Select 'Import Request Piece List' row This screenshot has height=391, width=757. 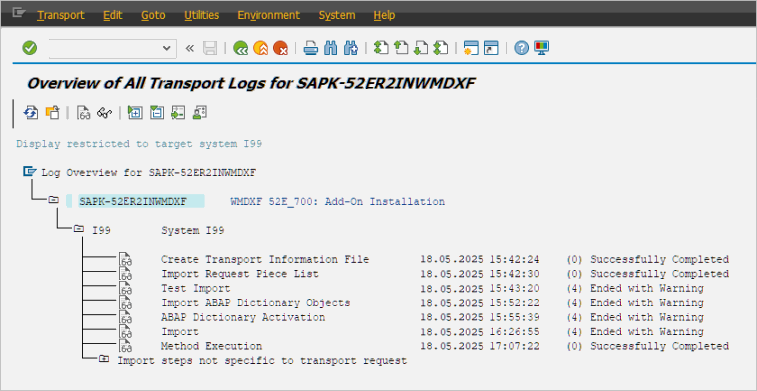point(240,274)
